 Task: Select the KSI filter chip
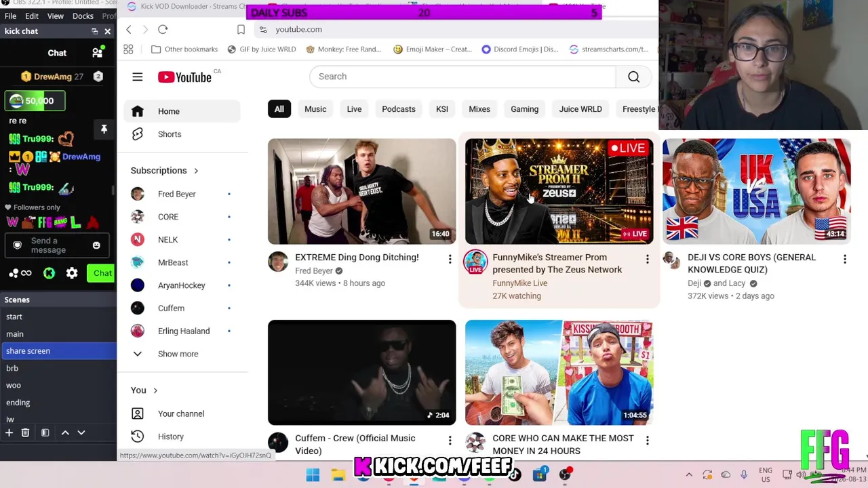point(442,109)
